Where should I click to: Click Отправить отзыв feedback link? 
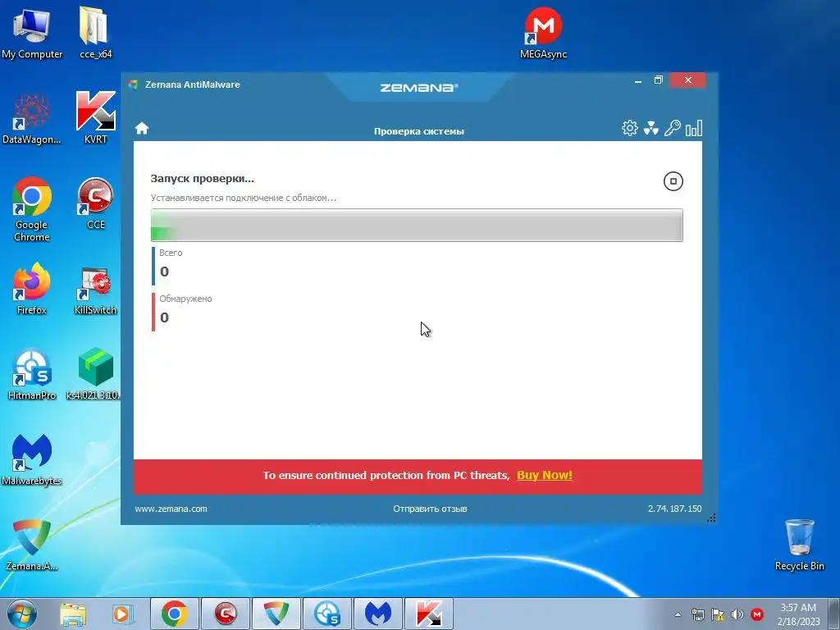(x=430, y=509)
